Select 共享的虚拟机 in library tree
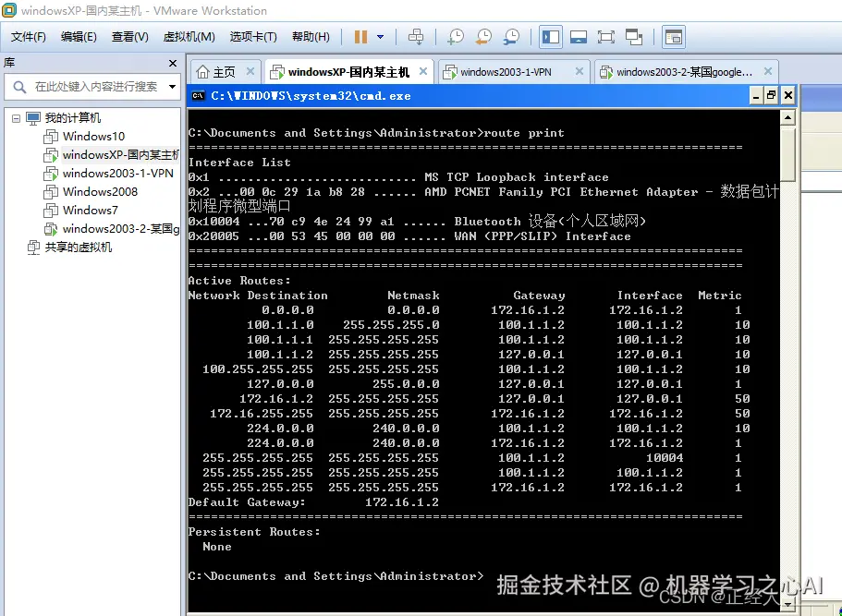This screenshot has width=842, height=616. (79, 247)
